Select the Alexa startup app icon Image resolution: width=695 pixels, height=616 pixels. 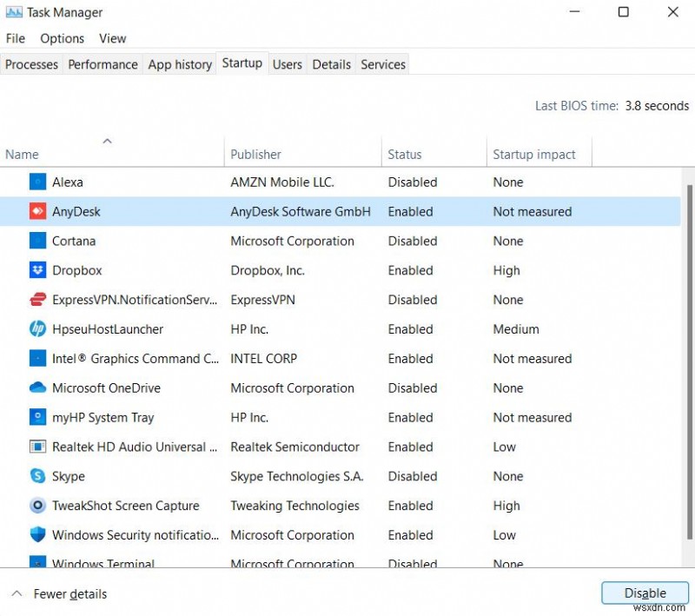(x=37, y=182)
